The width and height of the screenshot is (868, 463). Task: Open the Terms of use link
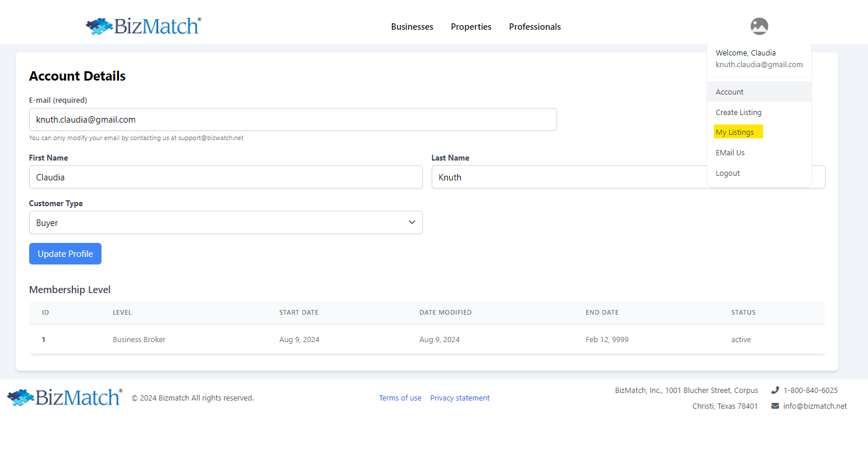(x=400, y=398)
